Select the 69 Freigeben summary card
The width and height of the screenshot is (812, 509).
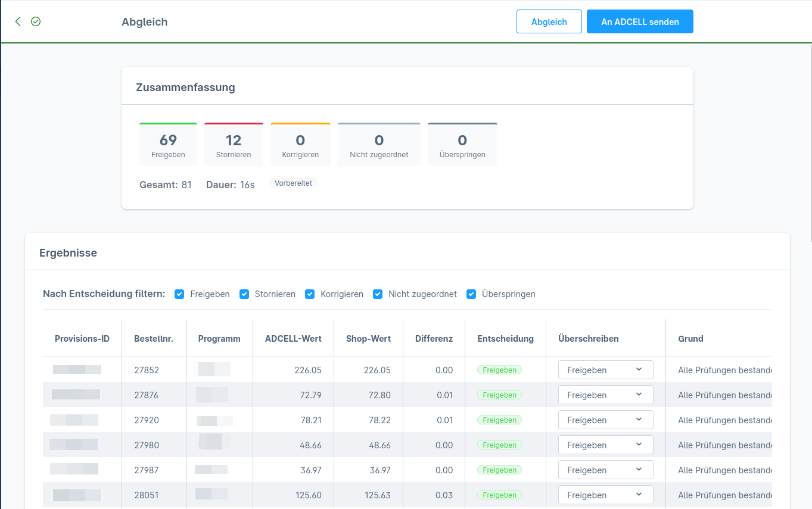pos(168,144)
